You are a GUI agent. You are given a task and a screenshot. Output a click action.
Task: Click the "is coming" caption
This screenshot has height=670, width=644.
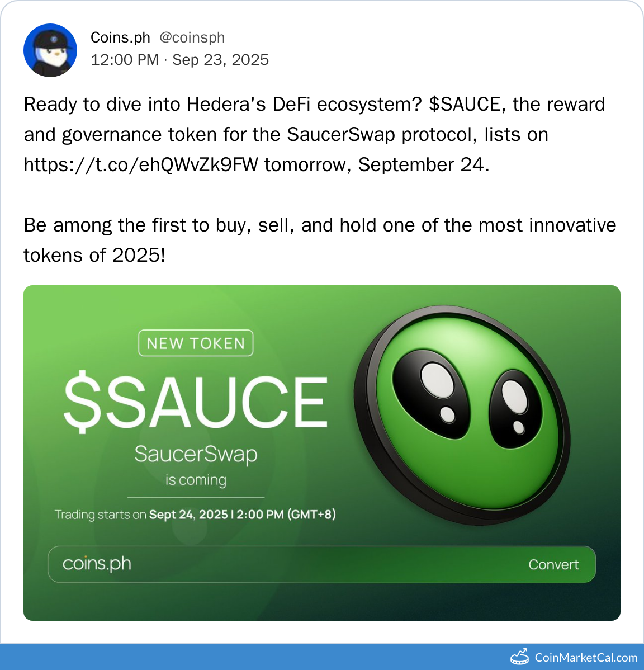coord(196,480)
